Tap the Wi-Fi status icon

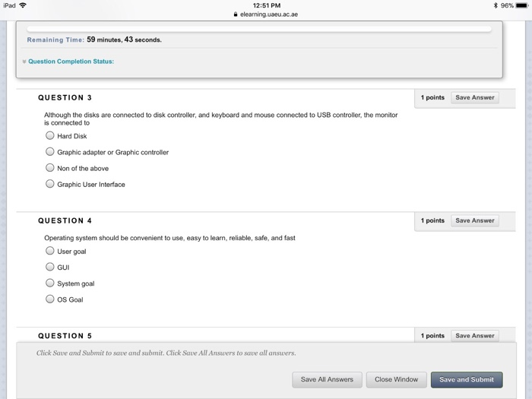click(x=23, y=5)
